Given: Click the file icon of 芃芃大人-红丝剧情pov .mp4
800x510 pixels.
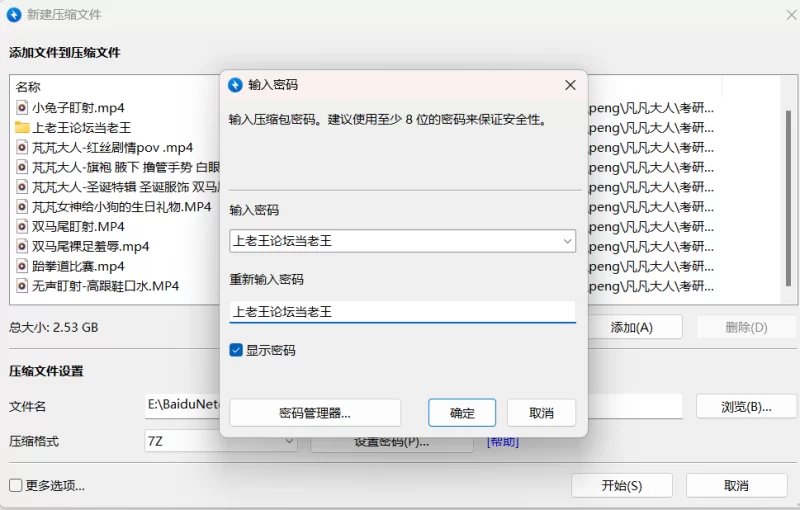Looking at the screenshot, I should point(22,147).
